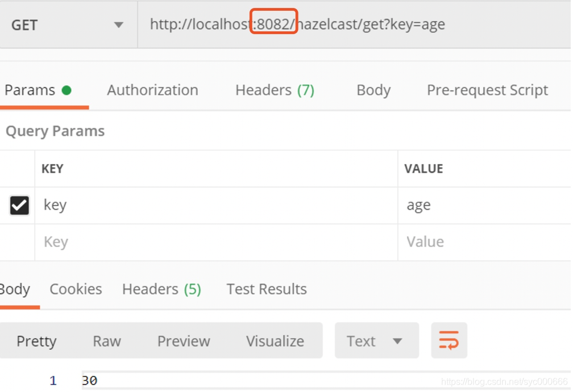Click the line-wrap formatting icon

(x=449, y=340)
